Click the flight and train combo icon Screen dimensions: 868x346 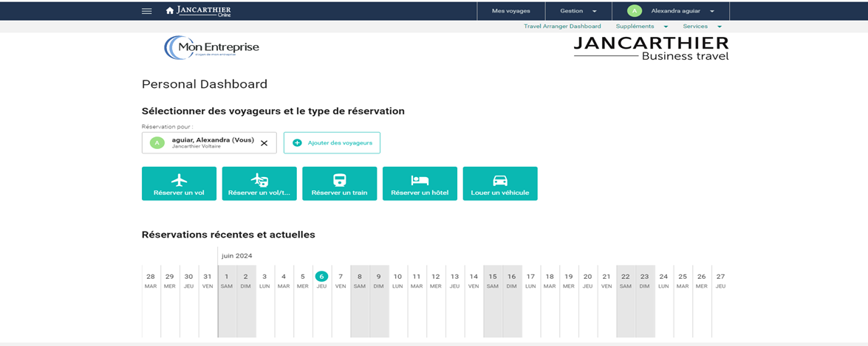(259, 180)
